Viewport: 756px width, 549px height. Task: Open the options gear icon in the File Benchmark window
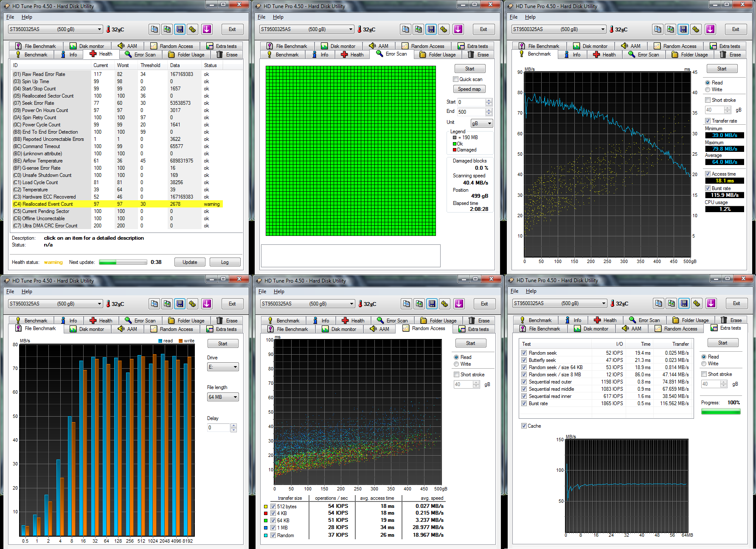(x=192, y=304)
